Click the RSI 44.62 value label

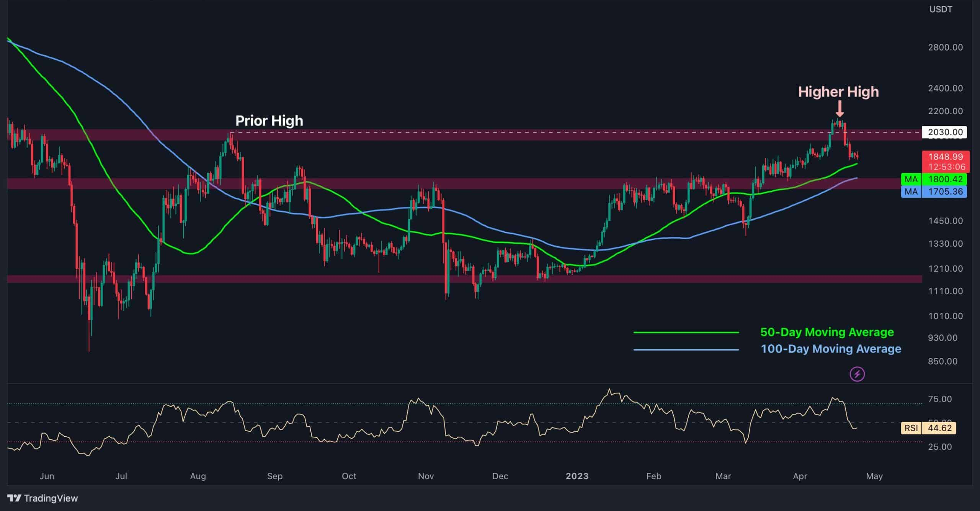tap(929, 428)
